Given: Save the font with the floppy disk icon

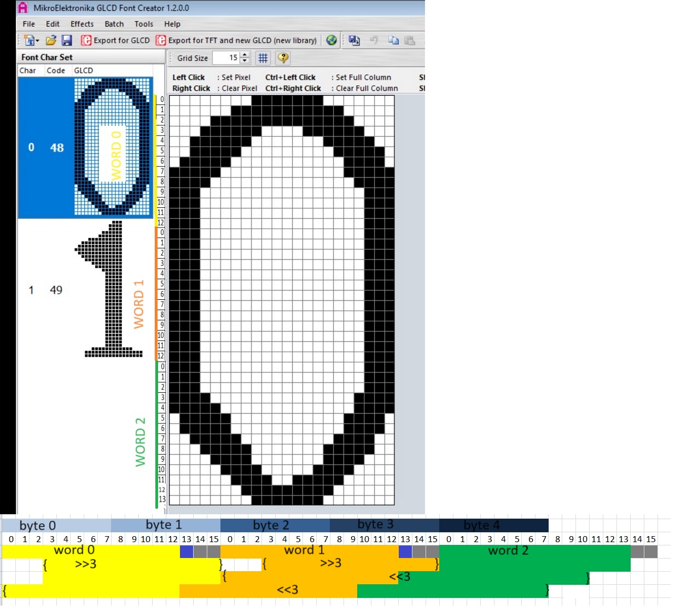Looking at the screenshot, I should [67, 40].
